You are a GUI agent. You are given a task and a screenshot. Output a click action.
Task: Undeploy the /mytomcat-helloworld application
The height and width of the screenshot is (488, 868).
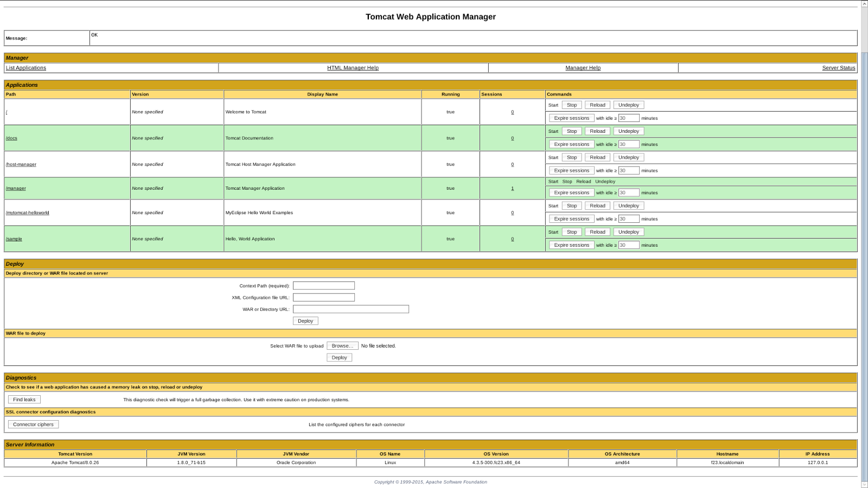point(629,206)
